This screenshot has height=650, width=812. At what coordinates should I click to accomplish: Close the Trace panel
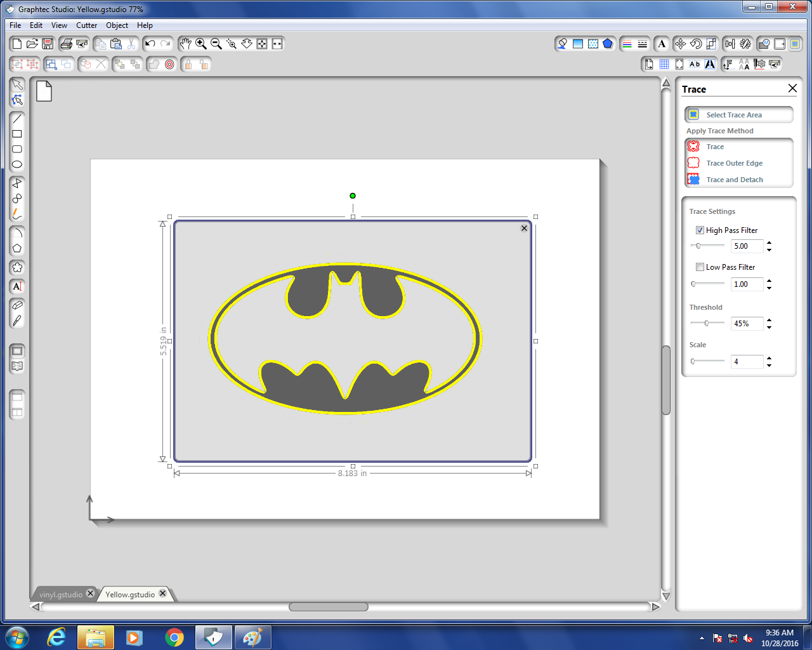click(792, 88)
